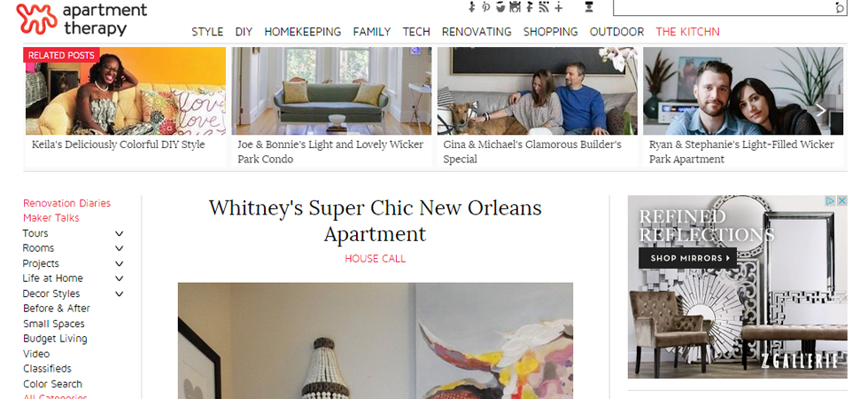Click the plus icon beside the RSS icon
This screenshot has width=868, height=399.
point(559,7)
